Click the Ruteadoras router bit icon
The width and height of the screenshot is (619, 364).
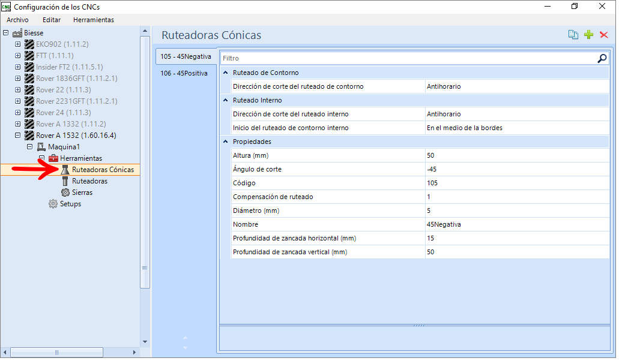(x=65, y=182)
